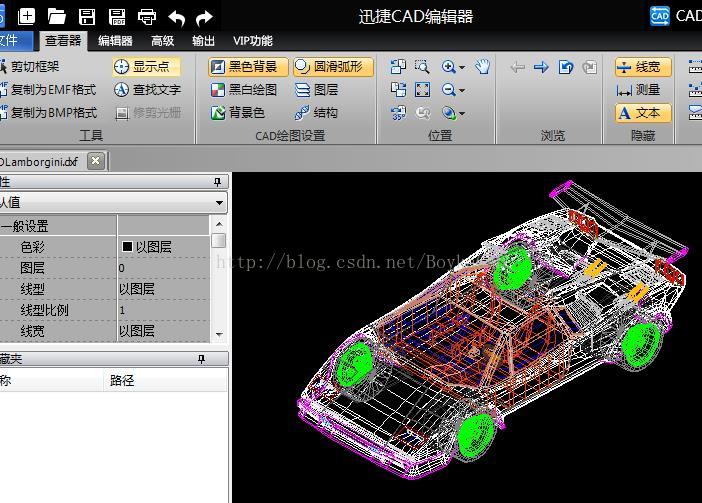Undo the last action
This screenshot has width=702, height=503.
(x=176, y=18)
